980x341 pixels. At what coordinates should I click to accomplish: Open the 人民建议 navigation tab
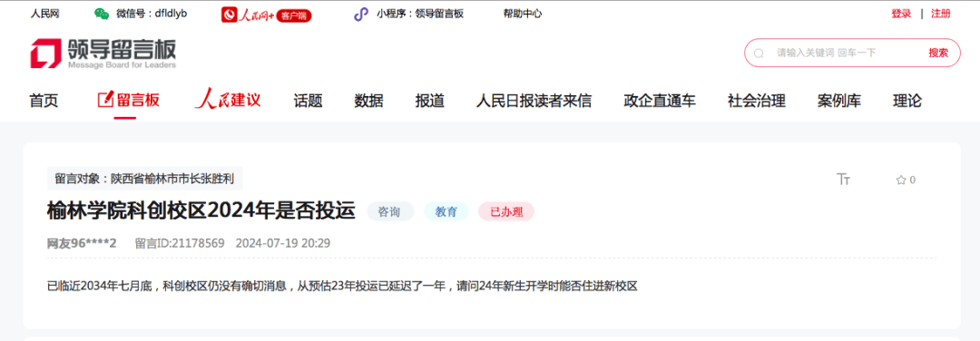coord(228,99)
